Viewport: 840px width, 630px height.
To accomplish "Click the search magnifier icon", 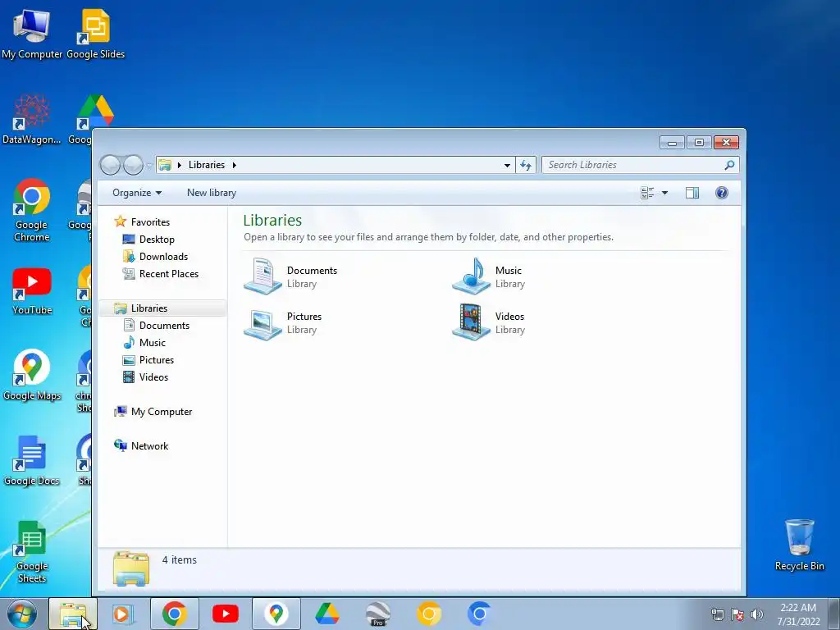I will (729, 165).
